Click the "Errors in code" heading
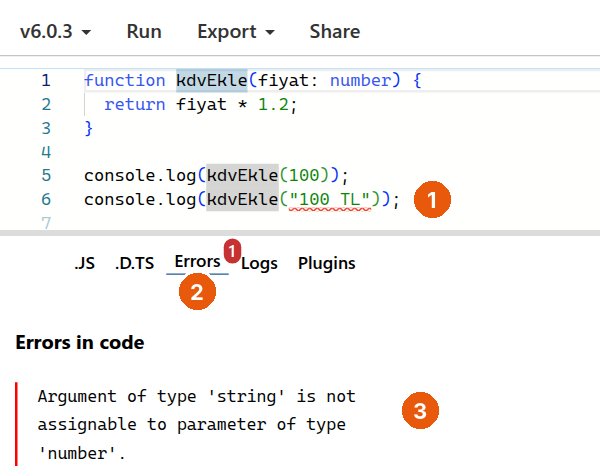This screenshot has width=600, height=476. pyautogui.click(x=80, y=342)
